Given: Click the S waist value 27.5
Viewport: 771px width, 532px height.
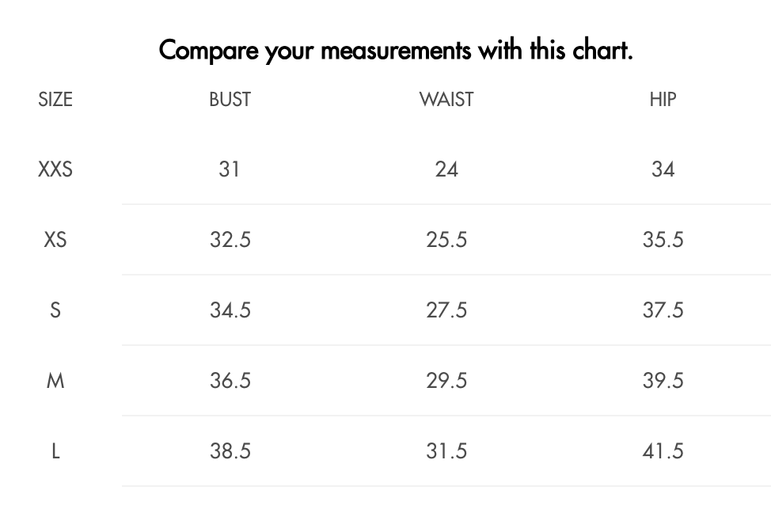Looking at the screenshot, I should pos(446,310).
